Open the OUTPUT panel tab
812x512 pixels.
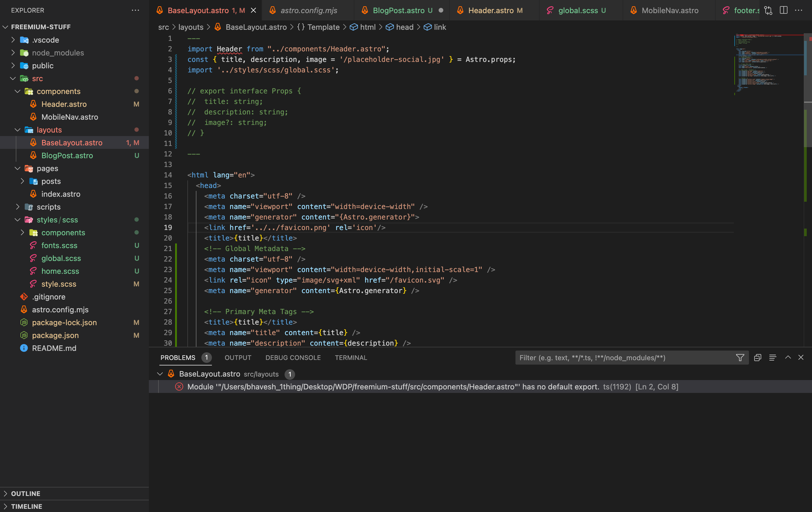[238, 358]
